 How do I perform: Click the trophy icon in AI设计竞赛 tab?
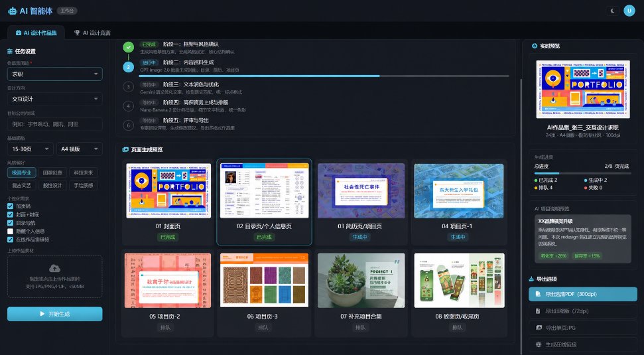pyautogui.click(x=77, y=33)
